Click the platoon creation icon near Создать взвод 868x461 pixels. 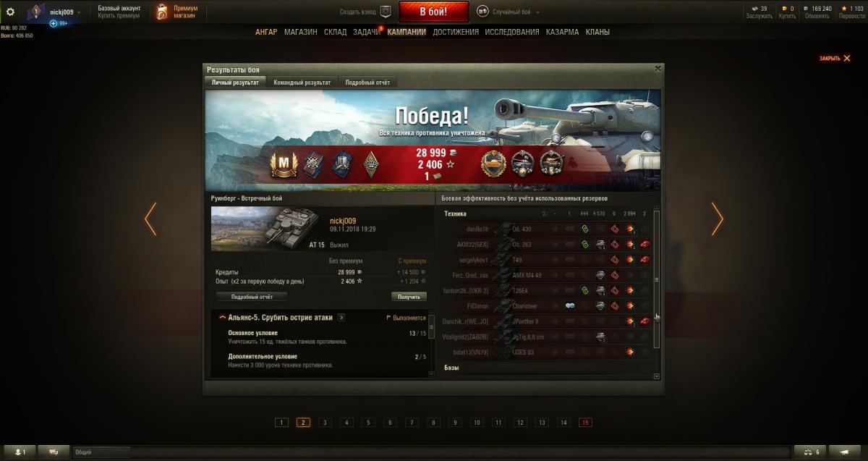coord(386,12)
